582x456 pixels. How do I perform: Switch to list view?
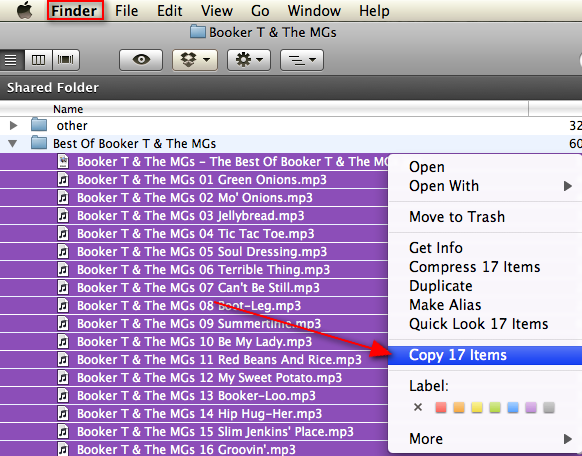(11, 60)
